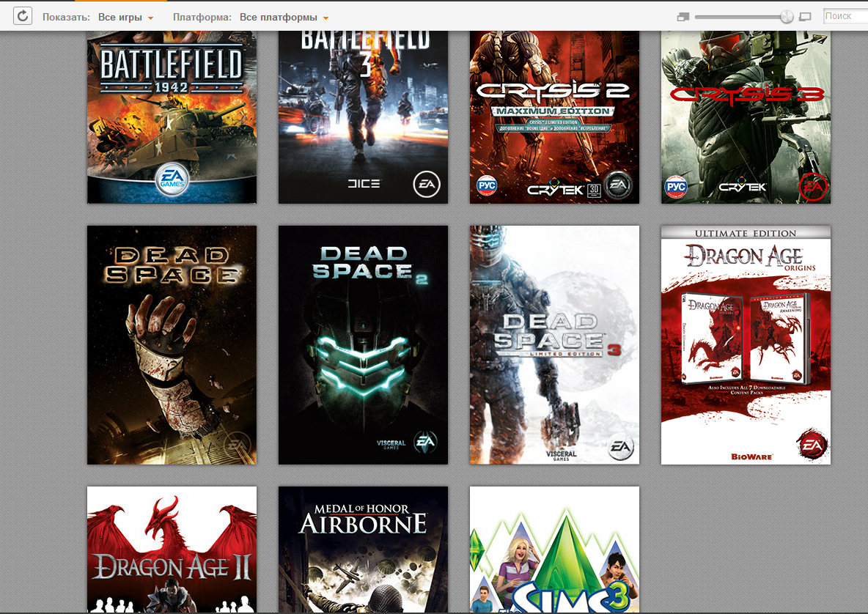Click the small thumbnails size icon
868x614 pixels.
click(x=683, y=17)
